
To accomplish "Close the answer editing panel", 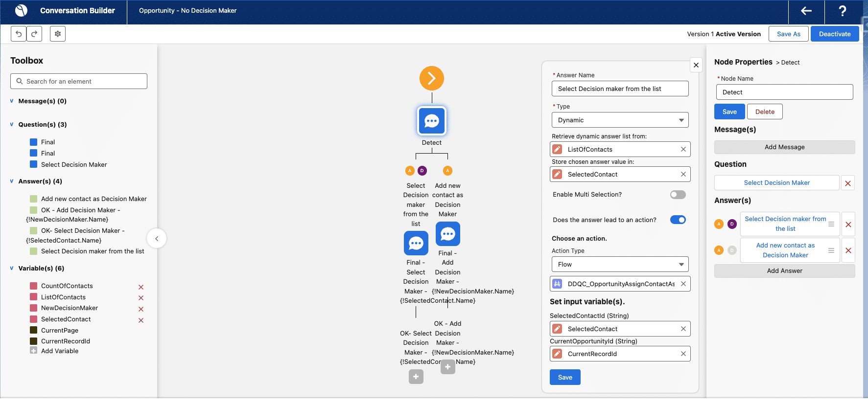I will click(x=696, y=65).
